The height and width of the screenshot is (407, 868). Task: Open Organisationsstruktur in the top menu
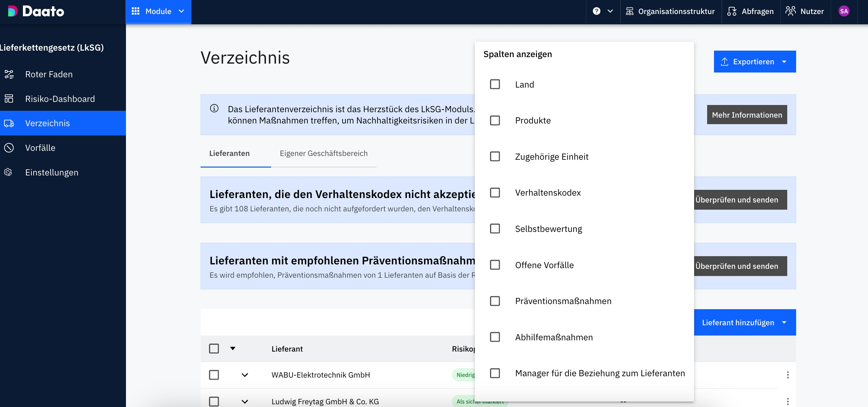pyautogui.click(x=671, y=12)
